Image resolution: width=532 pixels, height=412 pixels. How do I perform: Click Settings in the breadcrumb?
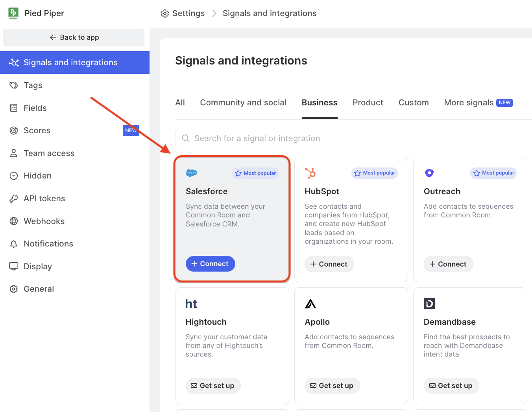pyautogui.click(x=188, y=13)
